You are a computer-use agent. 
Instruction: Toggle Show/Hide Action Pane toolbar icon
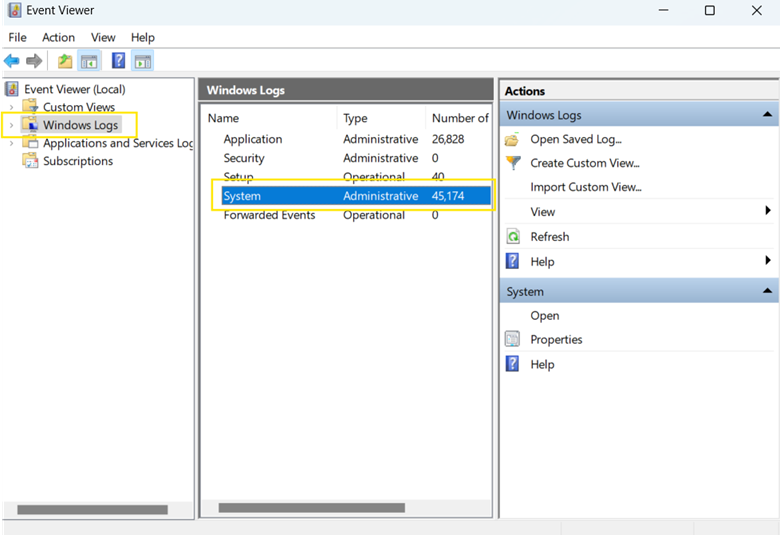143,61
